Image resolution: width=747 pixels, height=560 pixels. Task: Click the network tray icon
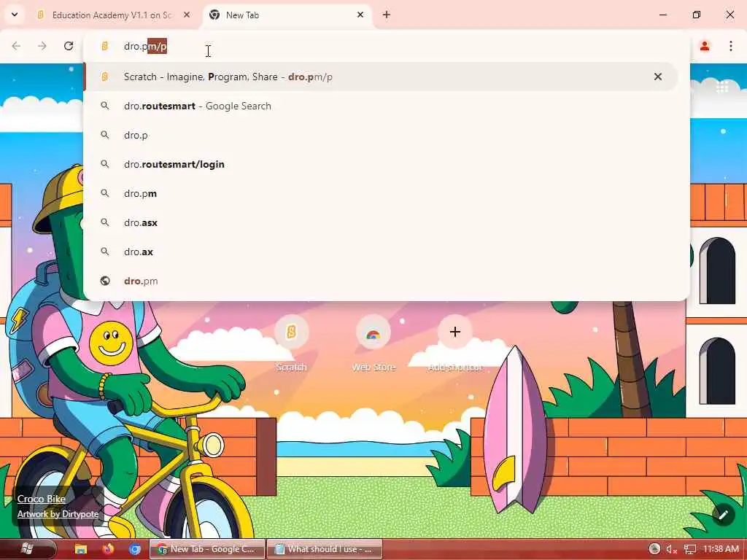690,549
